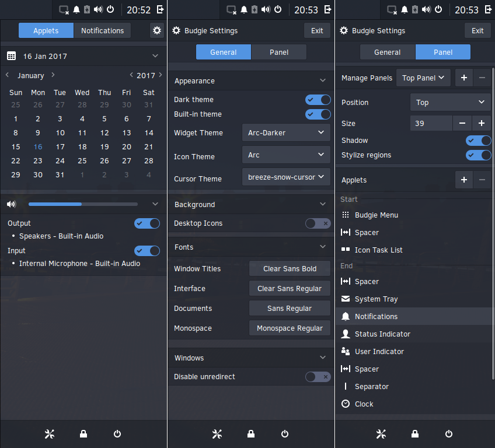Collapse the calendar section chevron
Screen dimensions: 495x448
(155, 56)
